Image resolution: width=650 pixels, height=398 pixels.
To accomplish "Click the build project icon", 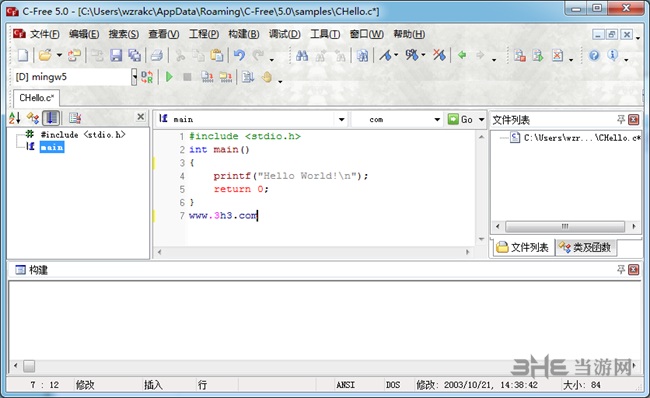I will 226,77.
